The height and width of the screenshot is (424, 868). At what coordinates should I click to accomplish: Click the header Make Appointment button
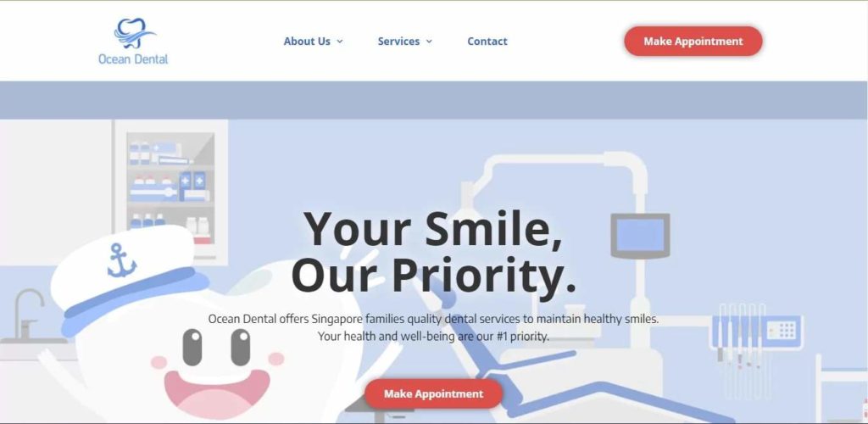(693, 42)
